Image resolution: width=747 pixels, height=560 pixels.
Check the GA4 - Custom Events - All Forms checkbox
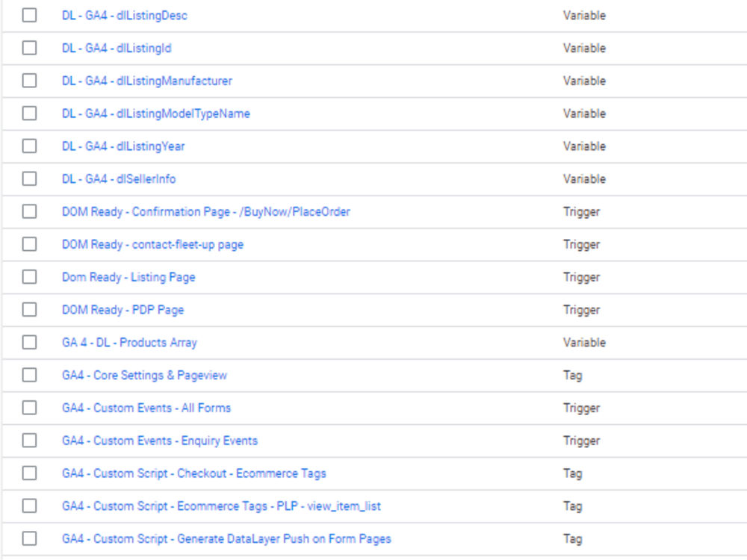tap(29, 408)
